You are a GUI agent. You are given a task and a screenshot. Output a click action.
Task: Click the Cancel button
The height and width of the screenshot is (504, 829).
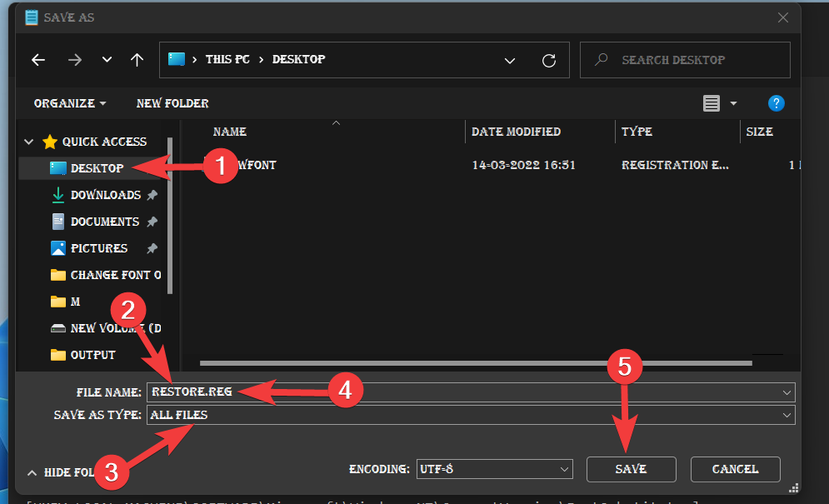click(736, 469)
